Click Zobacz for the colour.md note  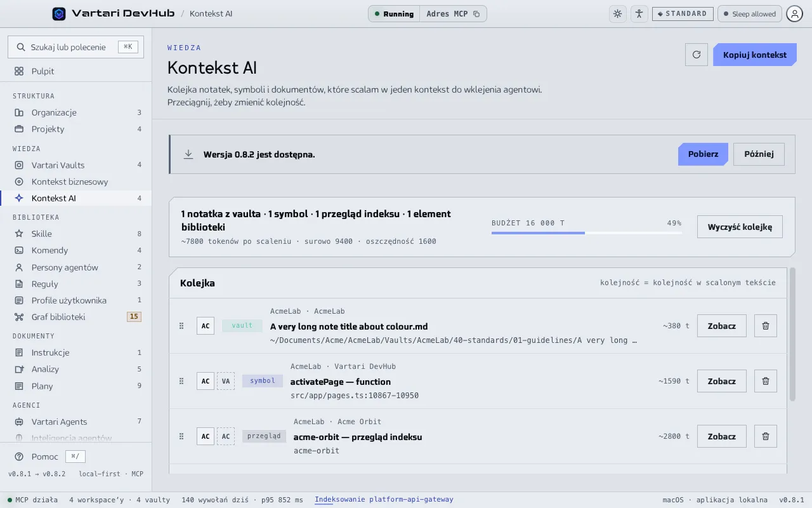(x=722, y=326)
